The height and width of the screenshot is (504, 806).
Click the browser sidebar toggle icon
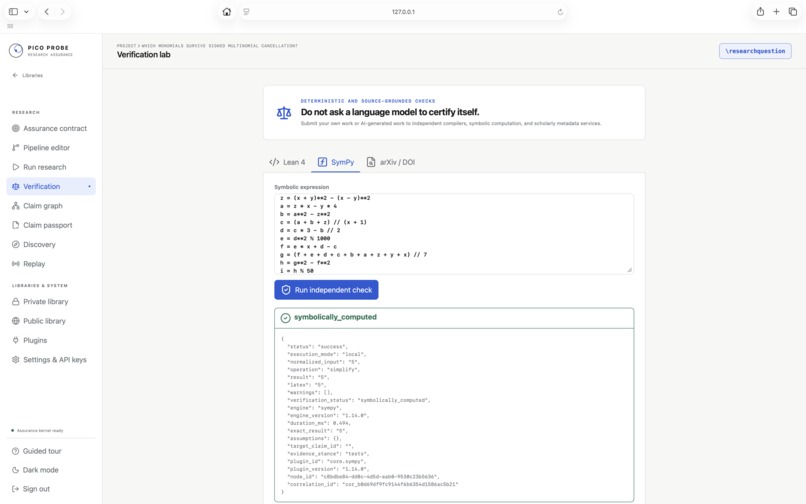[x=13, y=12]
